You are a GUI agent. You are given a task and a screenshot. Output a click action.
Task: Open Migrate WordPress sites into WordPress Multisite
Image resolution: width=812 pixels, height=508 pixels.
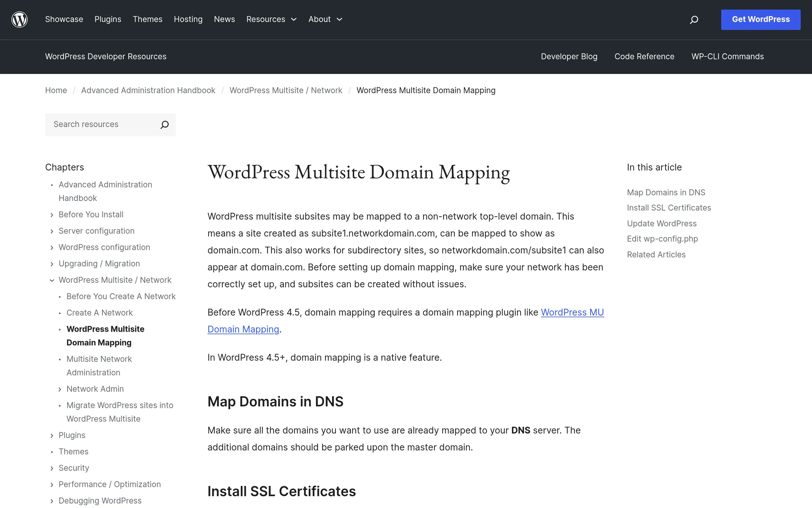[x=120, y=412]
